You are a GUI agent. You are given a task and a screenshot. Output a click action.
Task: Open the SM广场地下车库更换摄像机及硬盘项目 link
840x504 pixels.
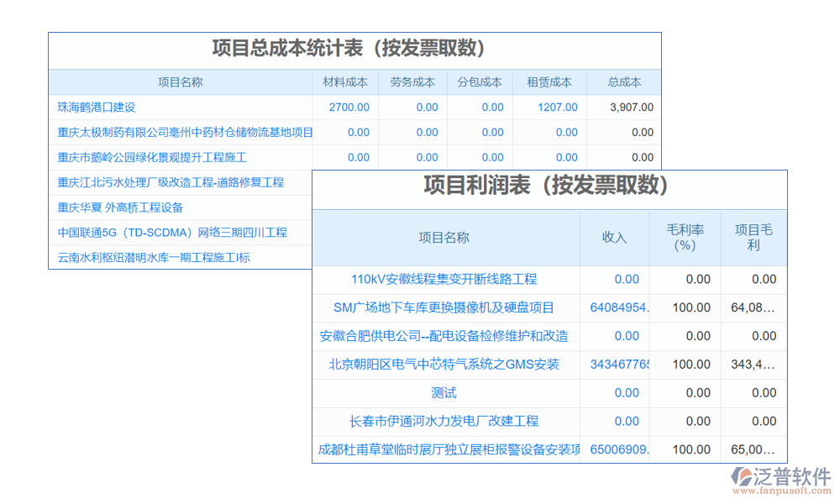[x=444, y=307]
